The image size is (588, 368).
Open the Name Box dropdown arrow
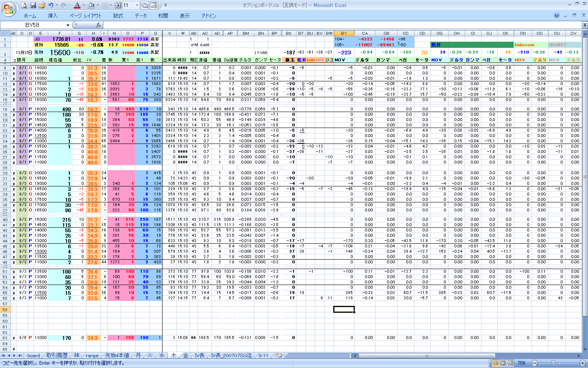tap(67, 25)
